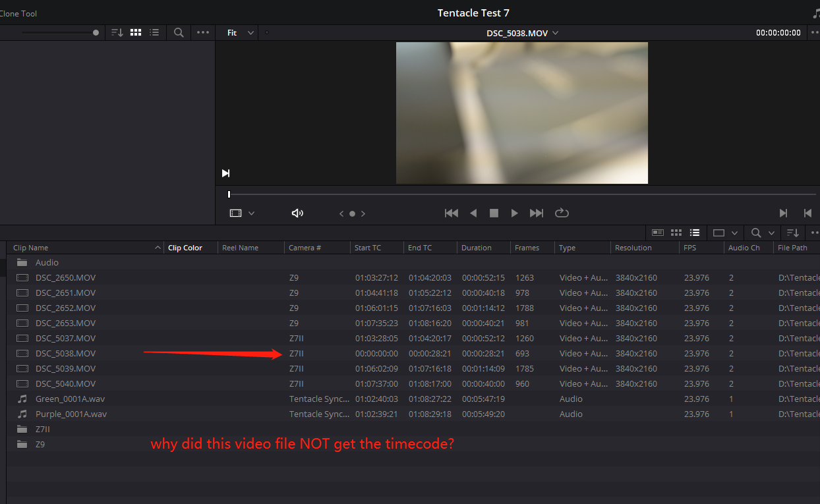Viewport: 820px width, 504px height.
Task: Adjust media storage thumbnail size slider
Action: click(x=96, y=32)
